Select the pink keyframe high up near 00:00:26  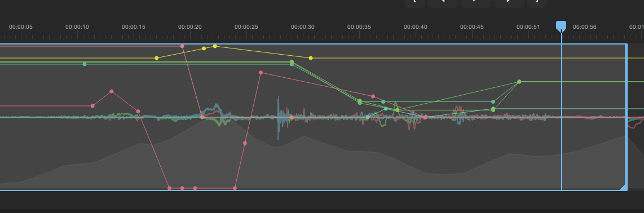tap(261, 73)
